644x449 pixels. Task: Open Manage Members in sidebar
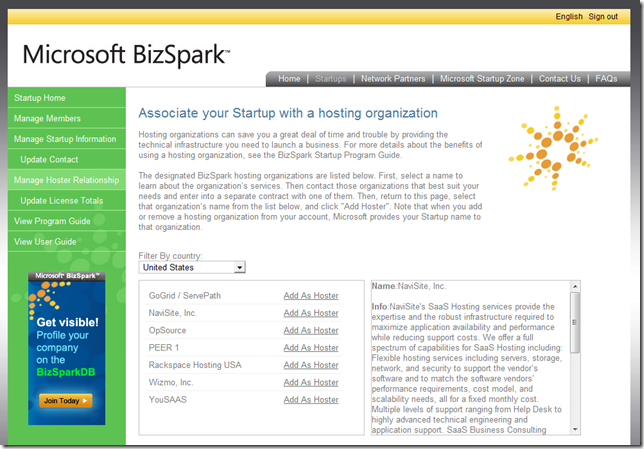point(67,118)
